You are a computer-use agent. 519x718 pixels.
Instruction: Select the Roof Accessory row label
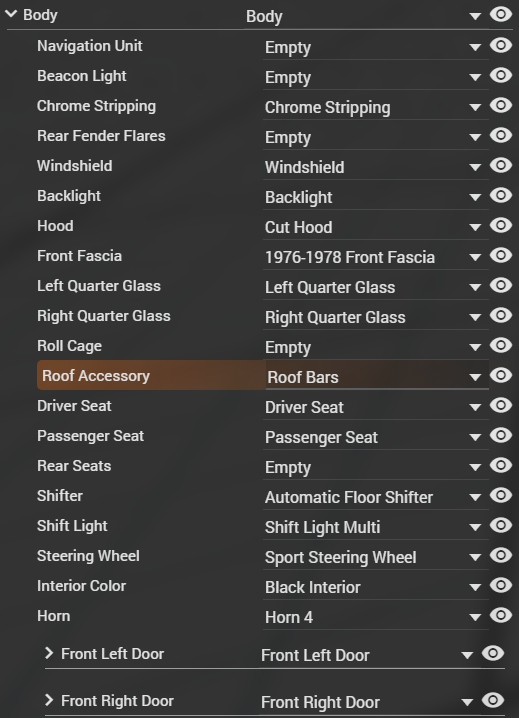pyautogui.click(x=96, y=375)
